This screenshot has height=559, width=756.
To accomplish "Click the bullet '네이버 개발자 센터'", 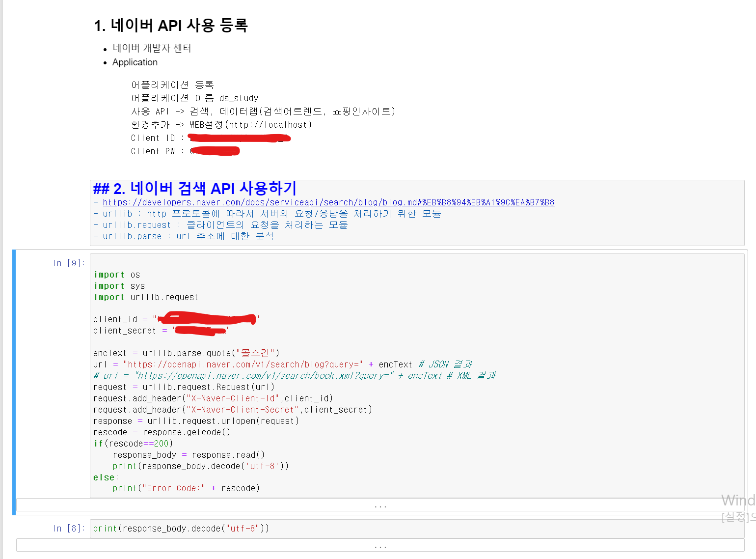I will [x=152, y=48].
